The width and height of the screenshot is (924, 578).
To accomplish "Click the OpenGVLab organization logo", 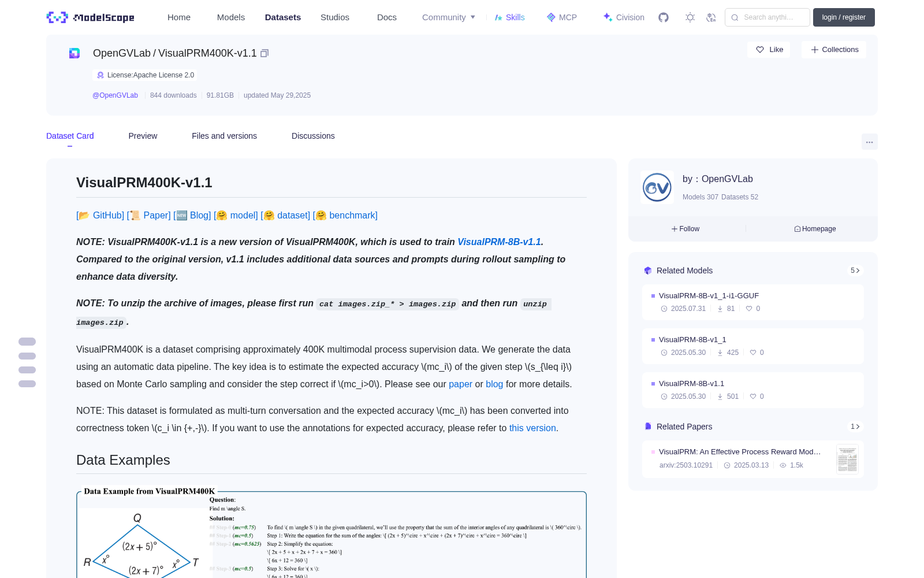I will [657, 187].
